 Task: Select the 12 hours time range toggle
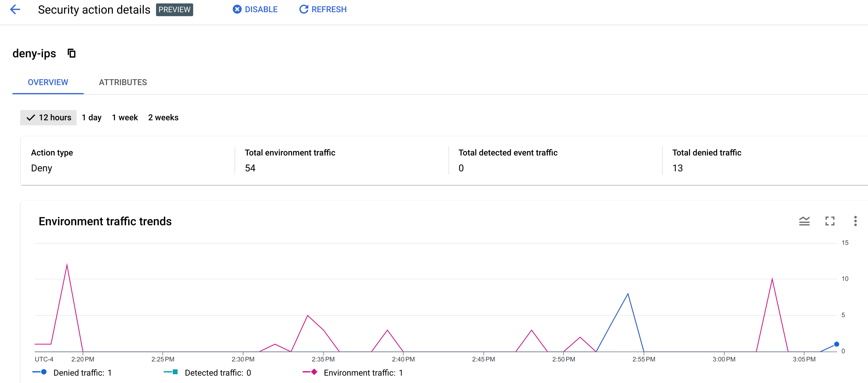pyautogui.click(x=49, y=117)
